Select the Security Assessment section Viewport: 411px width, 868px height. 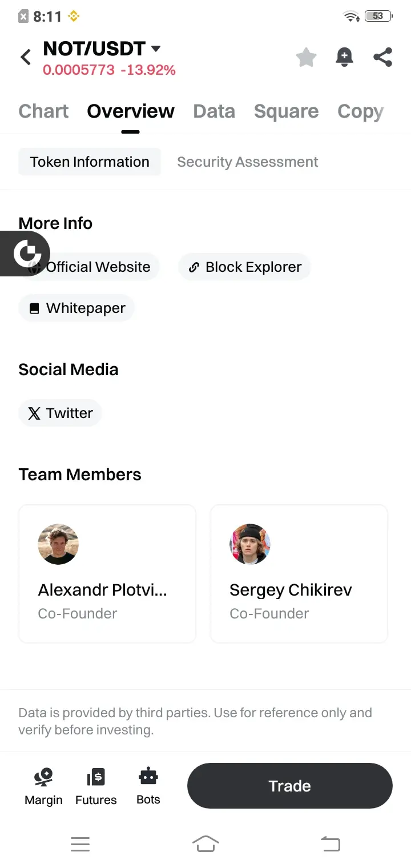(247, 162)
